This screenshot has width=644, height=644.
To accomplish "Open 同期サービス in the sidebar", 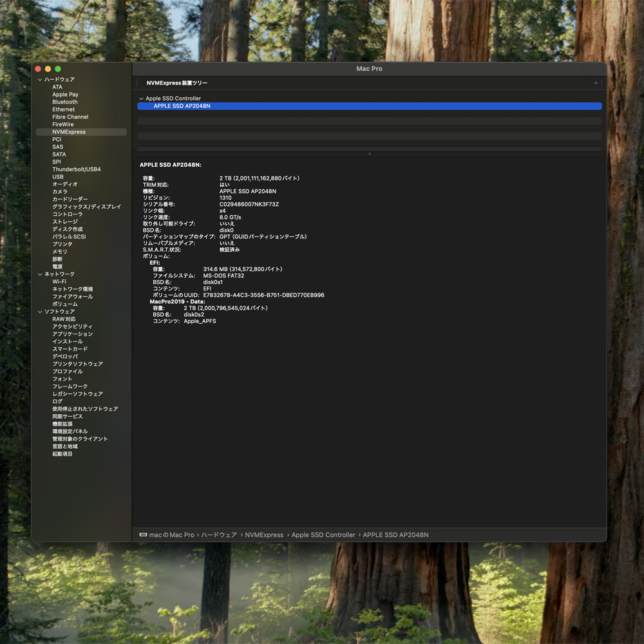I will pyautogui.click(x=68, y=416).
